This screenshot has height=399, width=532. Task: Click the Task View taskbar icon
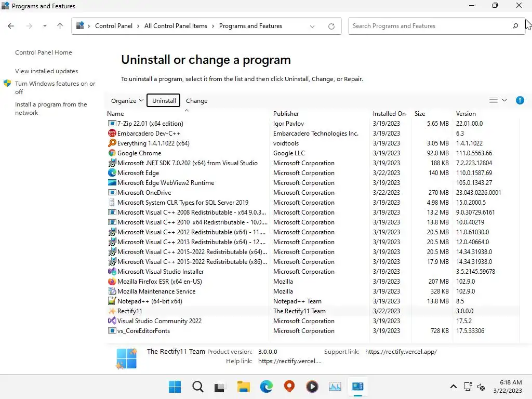(x=220, y=387)
